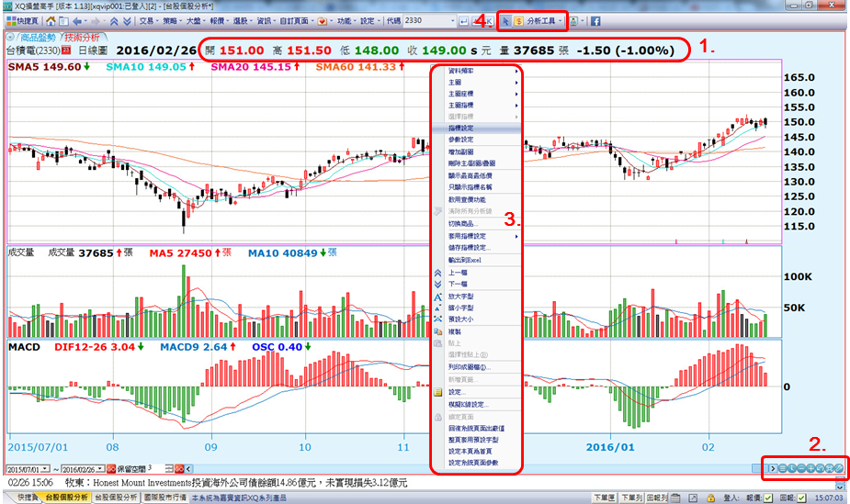850x504 pixels.
Task: Expand the 套用指標設定 submenu
Action: 477,236
